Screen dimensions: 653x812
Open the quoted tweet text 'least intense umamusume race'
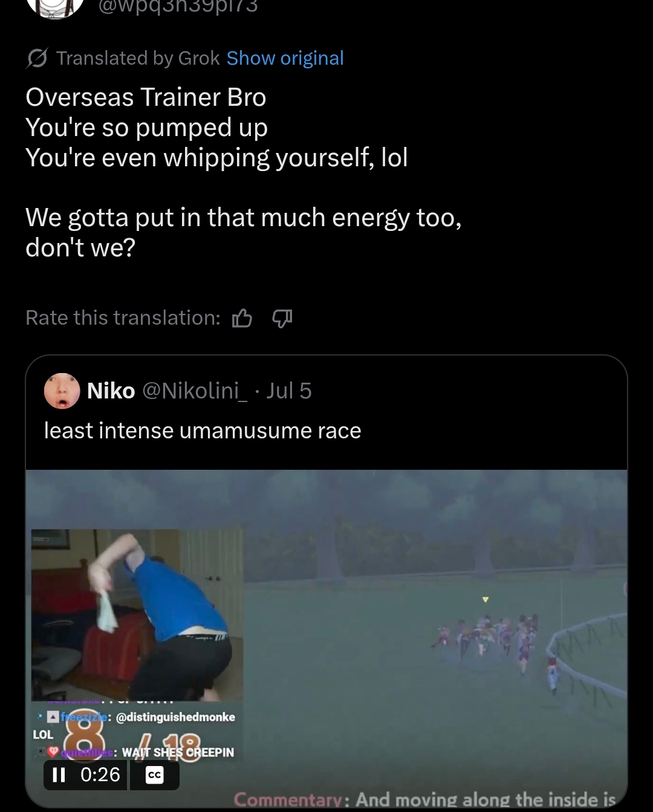[x=203, y=430]
